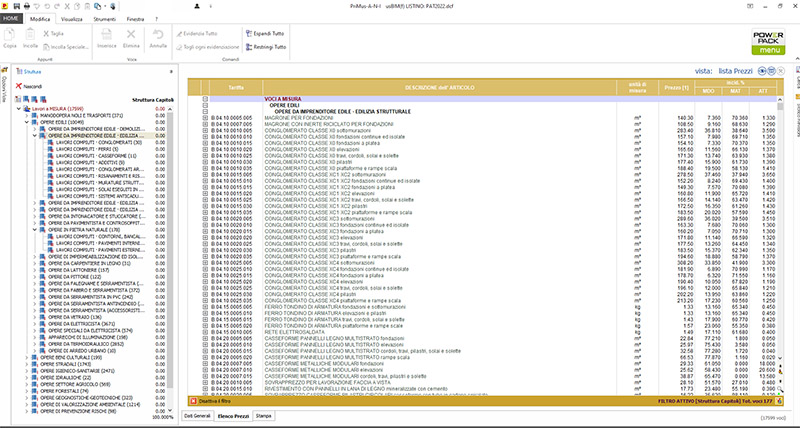Collapse the OPERE EDILI (10049) node
Screen dimensions: 800x428
coord(27,122)
